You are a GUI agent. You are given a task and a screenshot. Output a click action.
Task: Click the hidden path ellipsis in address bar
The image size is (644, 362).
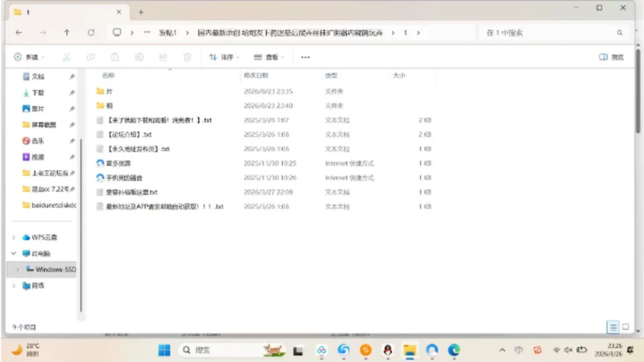coord(147,32)
